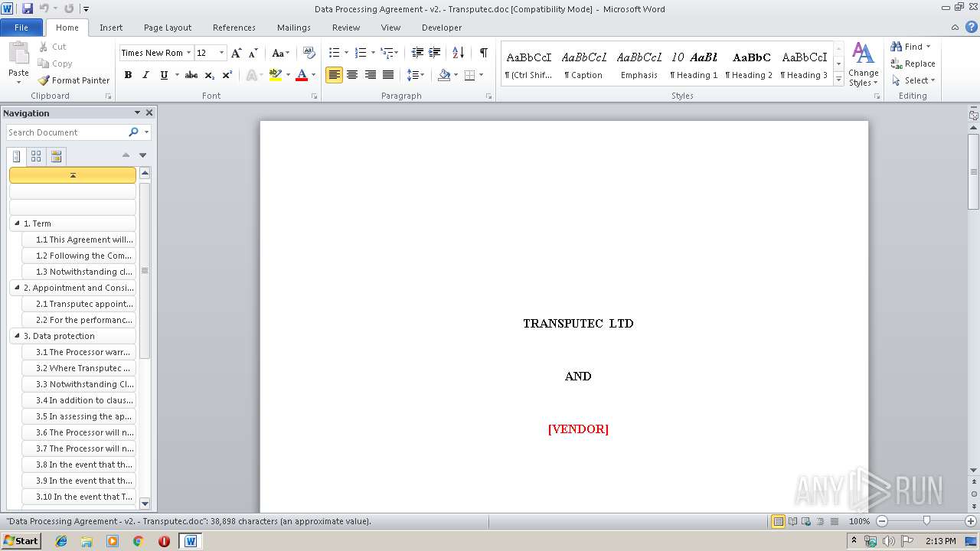
Task: Click the Borders icon
Action: point(469,75)
